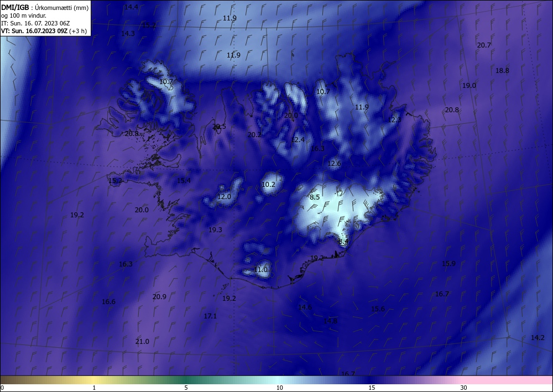Select the "og 100 m vindur." legend line
The width and height of the screenshot is (553, 392).
(x=24, y=15)
